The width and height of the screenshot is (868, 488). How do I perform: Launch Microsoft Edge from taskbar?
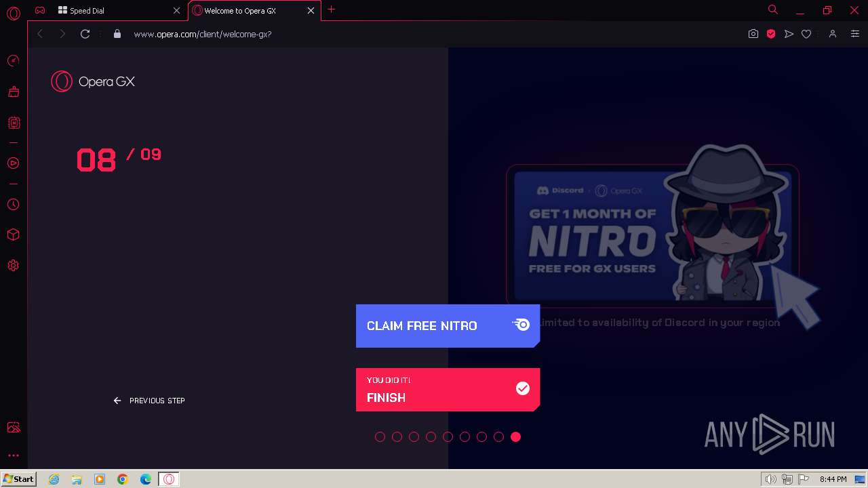(146, 479)
